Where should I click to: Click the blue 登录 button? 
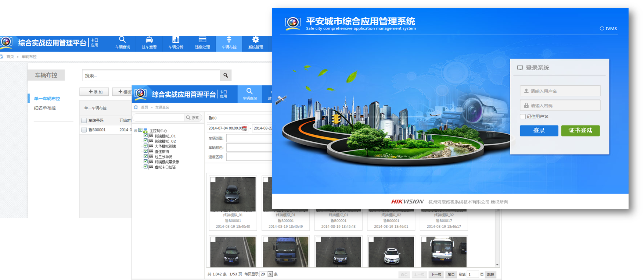(x=539, y=131)
